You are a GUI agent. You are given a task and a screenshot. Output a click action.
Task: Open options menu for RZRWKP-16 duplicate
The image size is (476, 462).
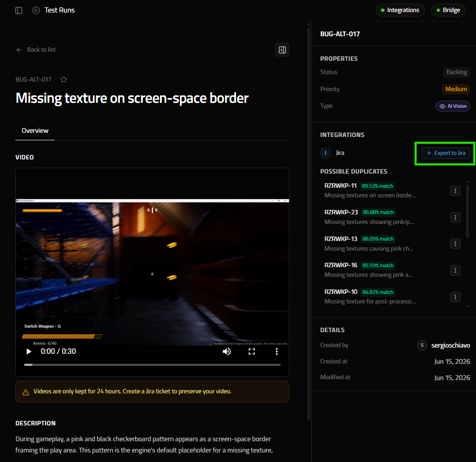455,270
